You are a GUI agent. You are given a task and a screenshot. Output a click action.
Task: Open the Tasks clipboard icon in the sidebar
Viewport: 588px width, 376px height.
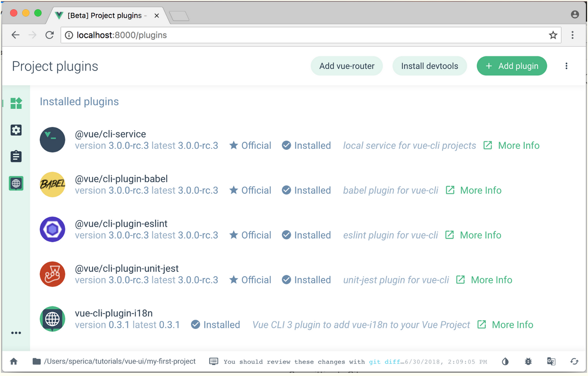pos(16,157)
